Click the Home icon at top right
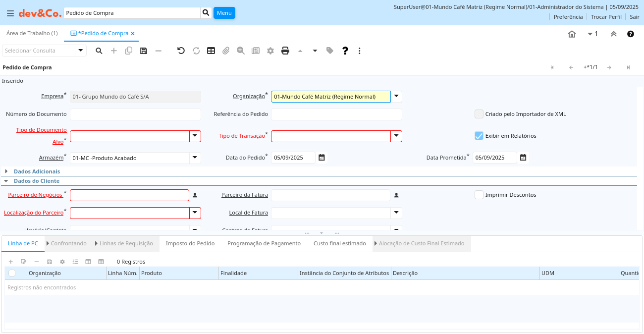 [572, 34]
